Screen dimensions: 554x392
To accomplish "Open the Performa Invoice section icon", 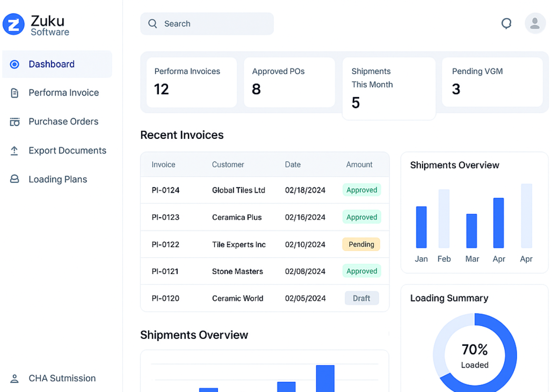I will pos(14,93).
